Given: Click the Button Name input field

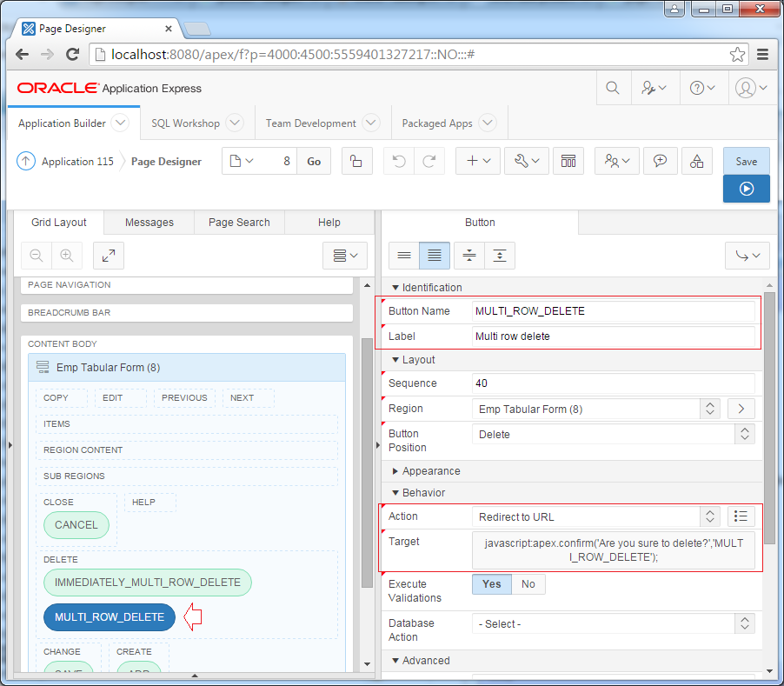Looking at the screenshot, I should (x=614, y=311).
